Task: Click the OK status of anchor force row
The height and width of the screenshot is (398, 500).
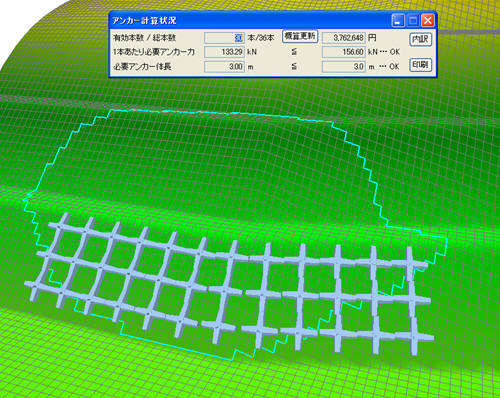Action: tap(394, 52)
